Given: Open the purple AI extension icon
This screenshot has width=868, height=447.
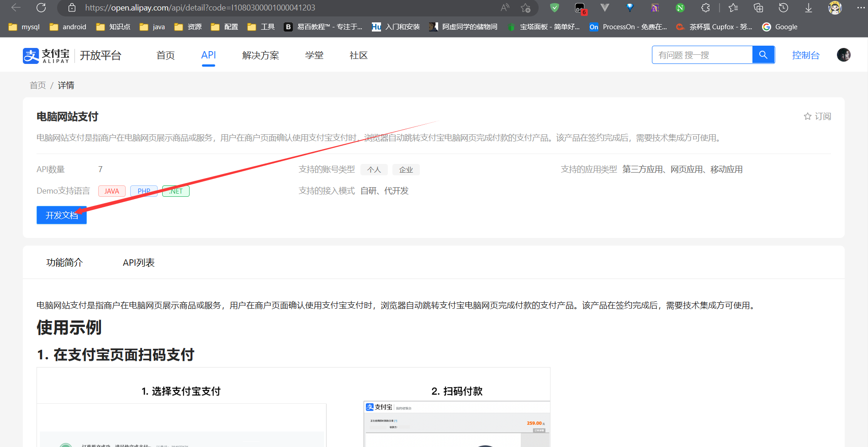Looking at the screenshot, I should pyautogui.click(x=655, y=8).
